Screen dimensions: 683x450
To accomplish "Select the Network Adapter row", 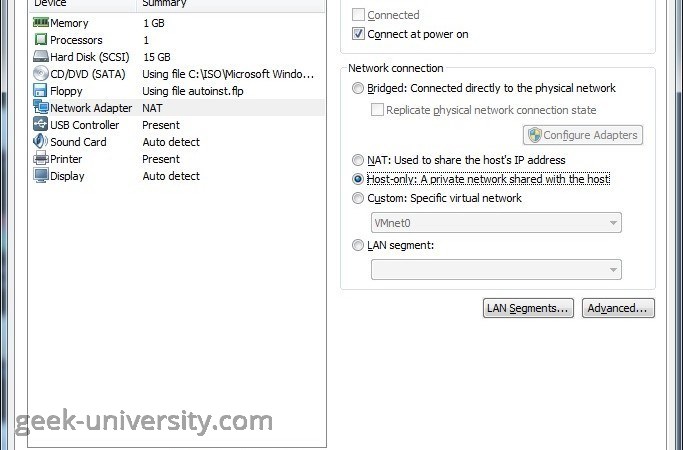I will pos(178,108).
